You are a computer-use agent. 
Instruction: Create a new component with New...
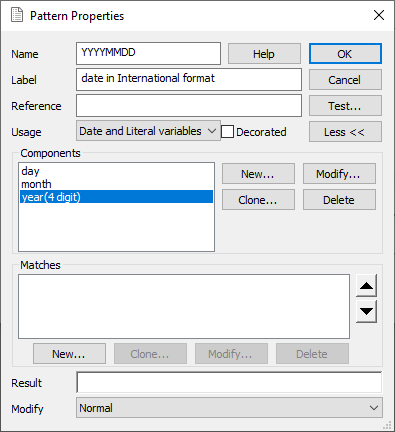click(x=258, y=174)
